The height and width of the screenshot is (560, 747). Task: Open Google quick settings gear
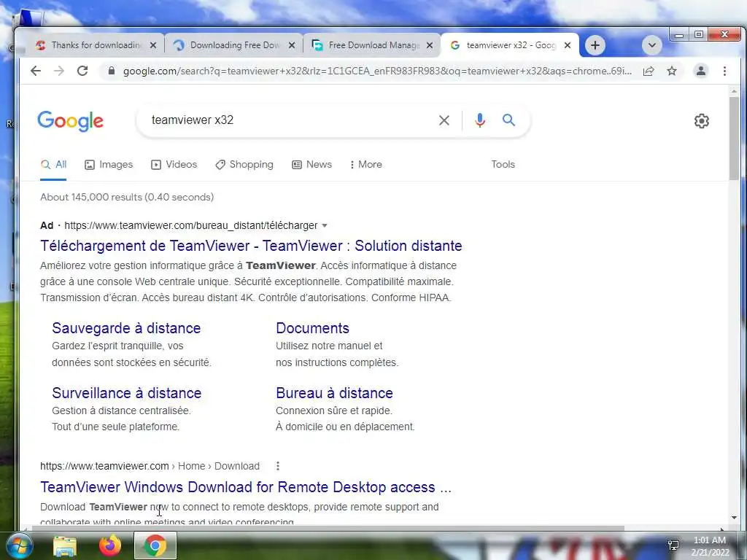click(701, 121)
